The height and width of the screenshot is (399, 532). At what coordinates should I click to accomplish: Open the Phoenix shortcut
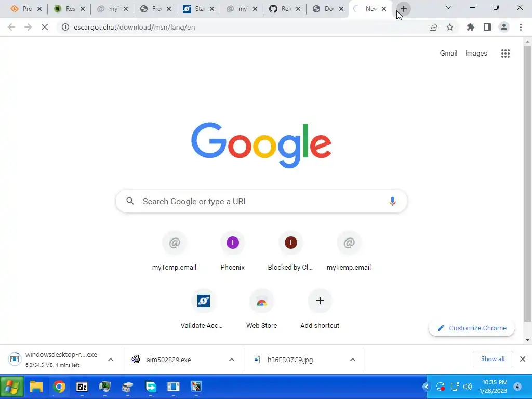232,251
